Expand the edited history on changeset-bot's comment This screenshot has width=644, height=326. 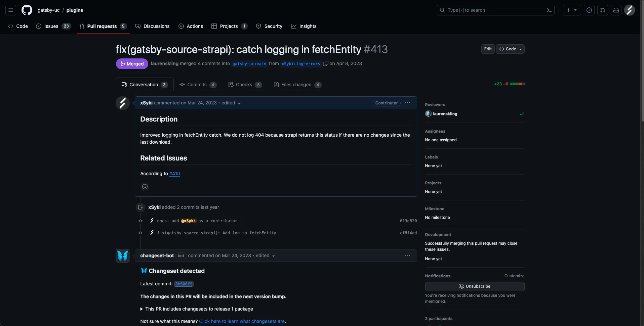pos(265,256)
